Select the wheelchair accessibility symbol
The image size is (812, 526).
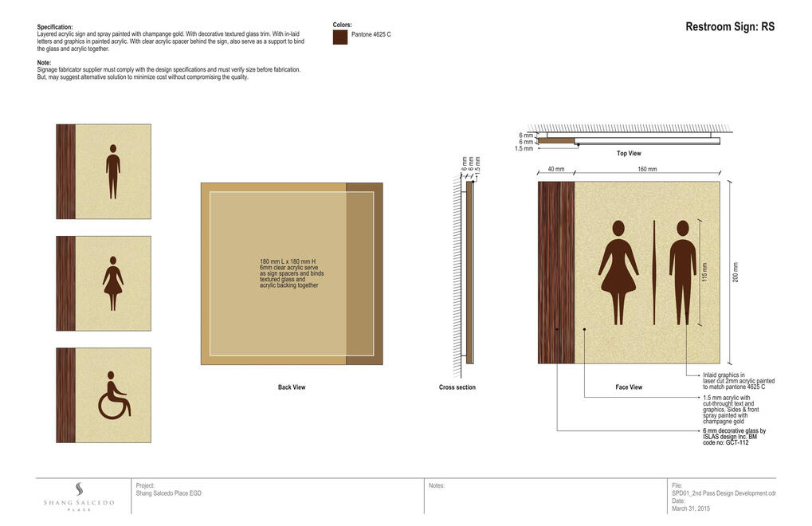point(115,395)
